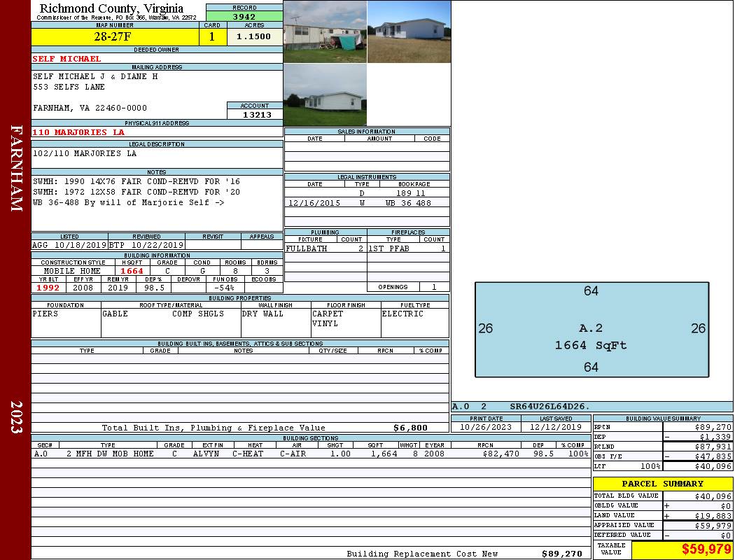Screen dimensions: 735x560
Task: Select the red H SQFT value 1664
Action: 132,271
